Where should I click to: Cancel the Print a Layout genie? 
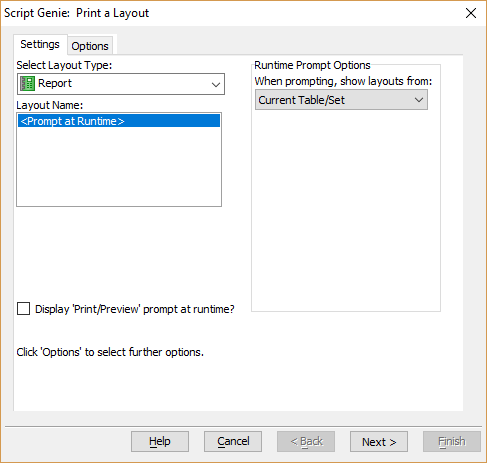pos(233,441)
